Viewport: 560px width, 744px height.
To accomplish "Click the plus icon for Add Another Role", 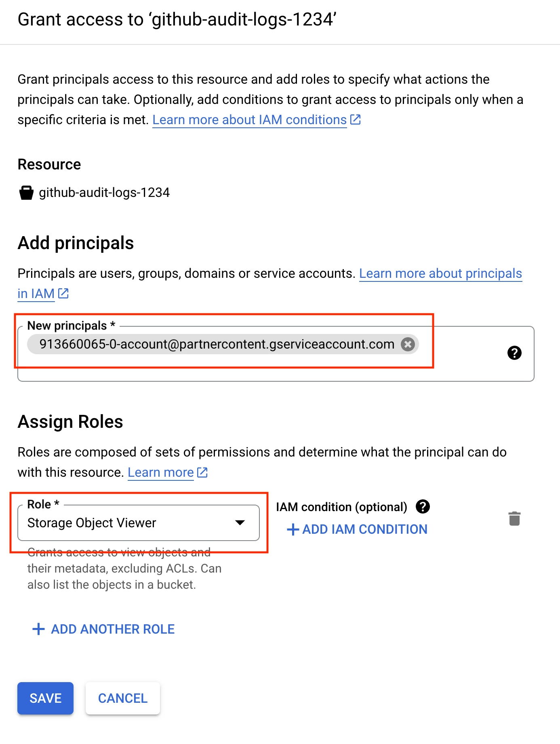I will pyautogui.click(x=38, y=629).
